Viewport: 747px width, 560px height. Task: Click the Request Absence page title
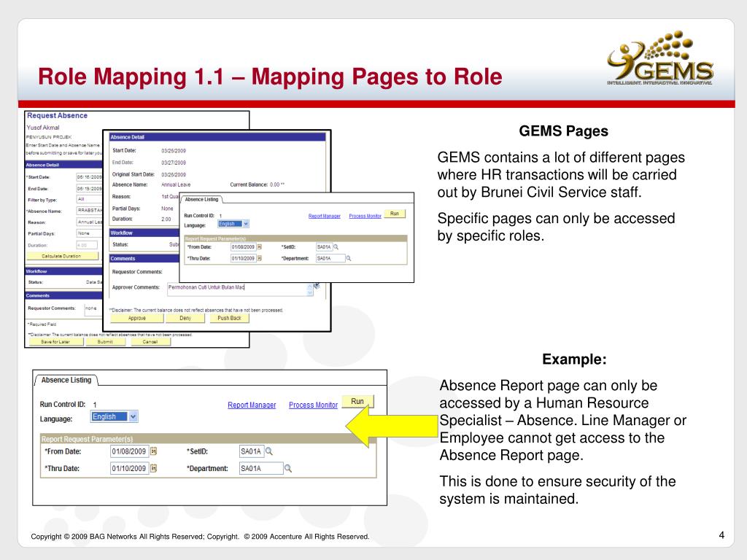[57, 116]
